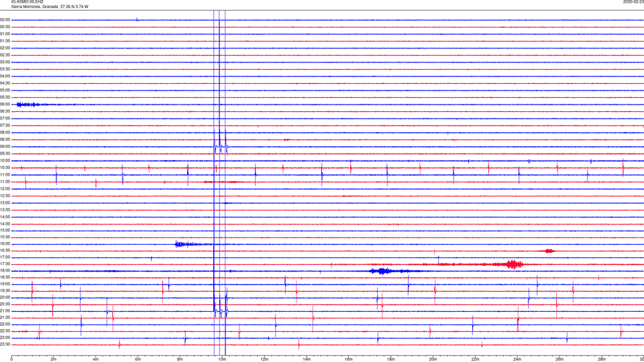The height and width of the screenshot is (362, 644).
Task: Click the 22m tick label on time axis
Action: click(475, 359)
